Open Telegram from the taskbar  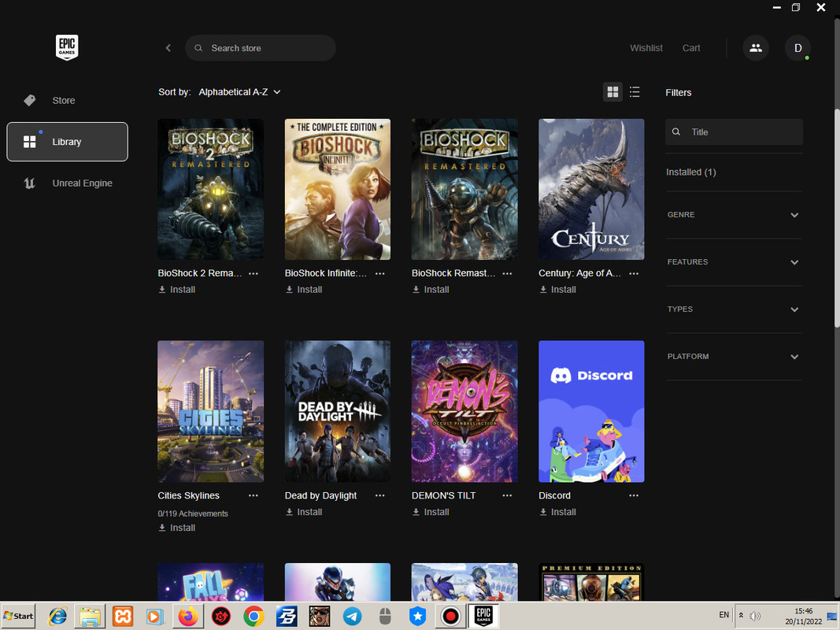point(352,617)
